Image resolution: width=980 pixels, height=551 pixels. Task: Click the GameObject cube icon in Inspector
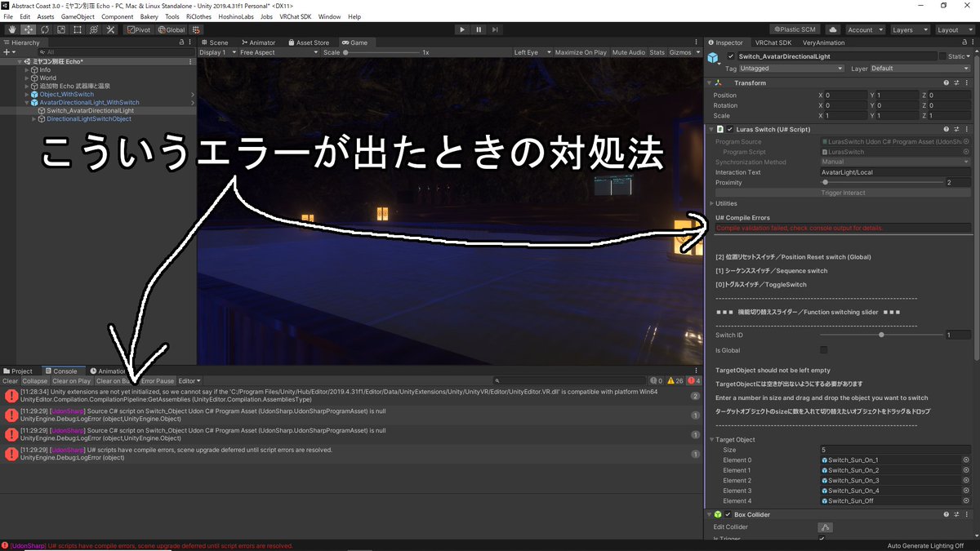click(714, 58)
